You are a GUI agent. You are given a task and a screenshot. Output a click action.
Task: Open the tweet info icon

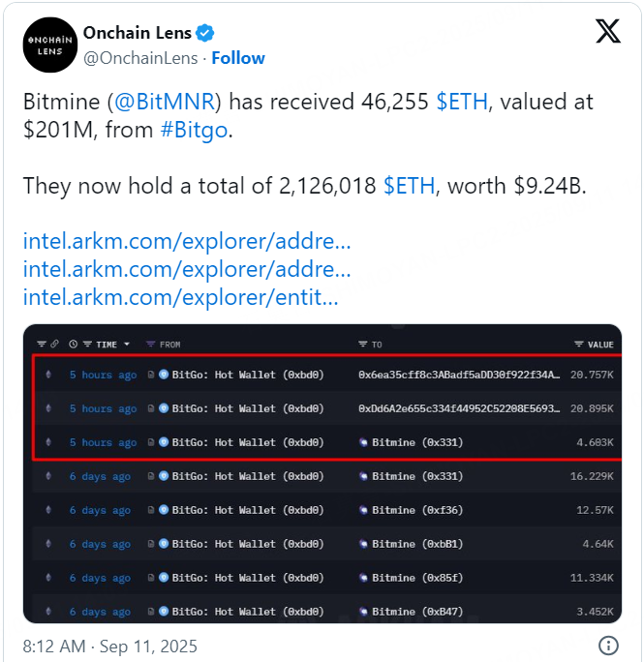[608, 646]
